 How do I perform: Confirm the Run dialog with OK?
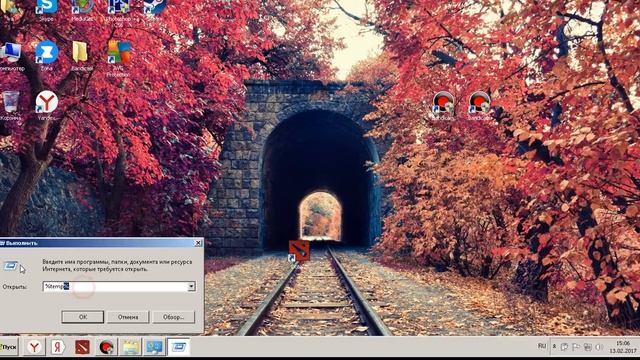83,317
